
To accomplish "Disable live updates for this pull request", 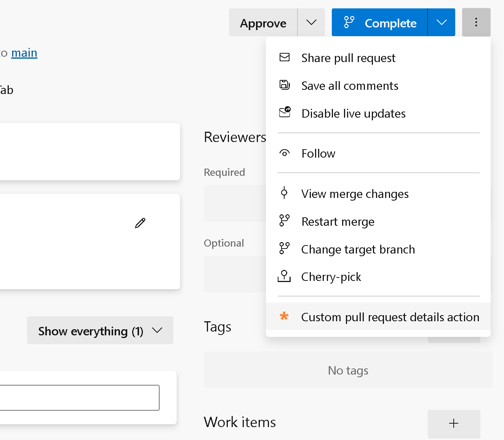I will [353, 113].
